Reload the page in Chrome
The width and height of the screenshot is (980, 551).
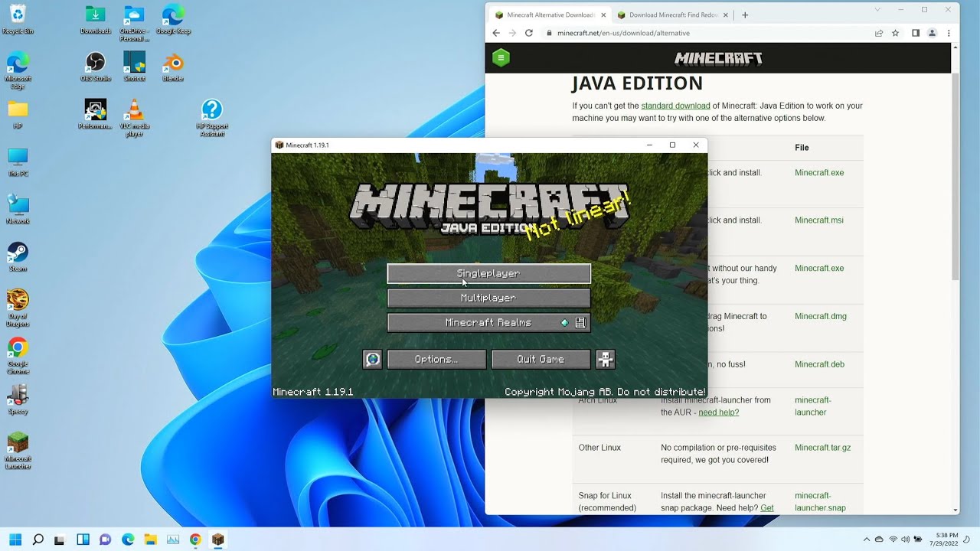[529, 33]
